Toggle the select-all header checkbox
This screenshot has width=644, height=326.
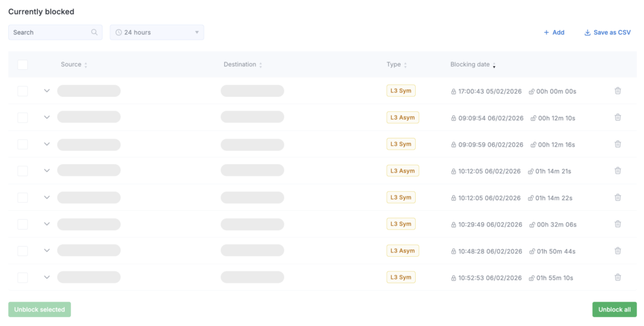[x=23, y=65]
